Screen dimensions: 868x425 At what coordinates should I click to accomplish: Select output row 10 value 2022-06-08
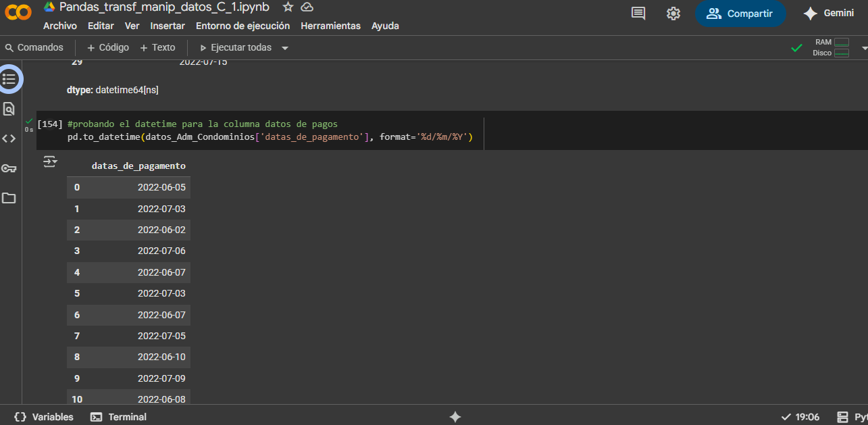[161, 399]
